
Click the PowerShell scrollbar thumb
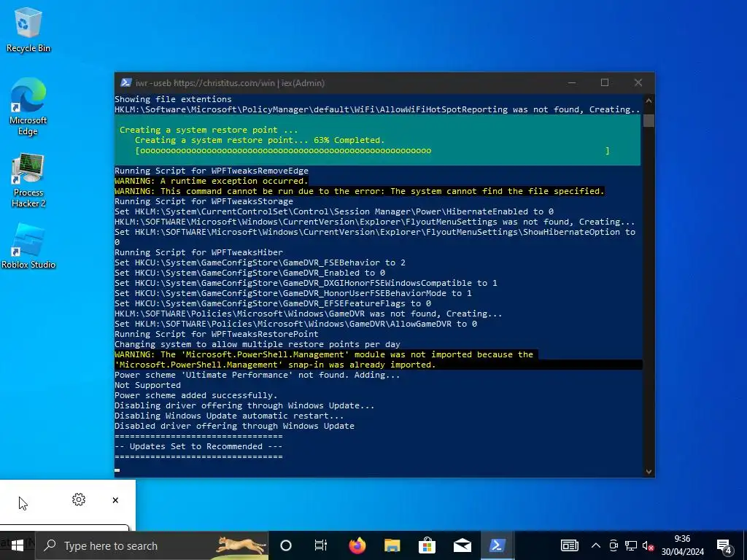649,120
